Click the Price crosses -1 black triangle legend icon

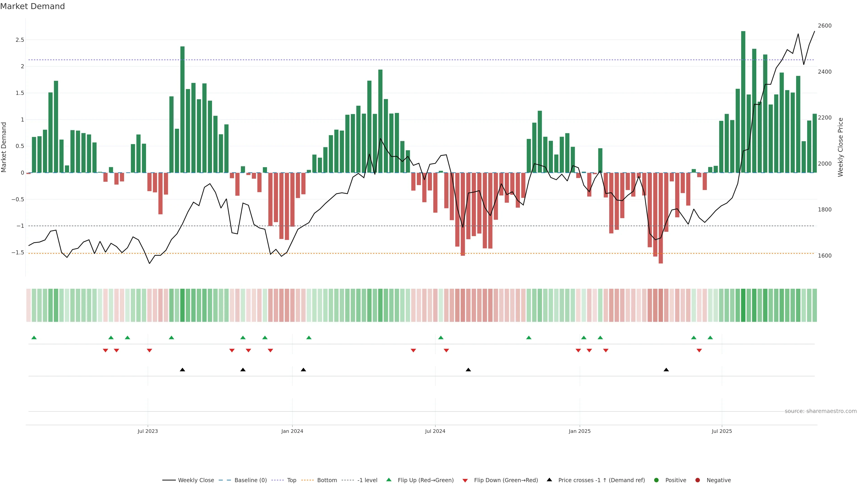tap(549, 480)
